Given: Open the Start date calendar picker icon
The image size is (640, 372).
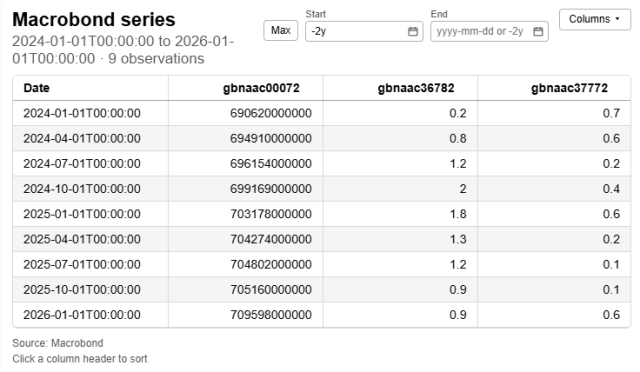Looking at the screenshot, I should pos(413,31).
